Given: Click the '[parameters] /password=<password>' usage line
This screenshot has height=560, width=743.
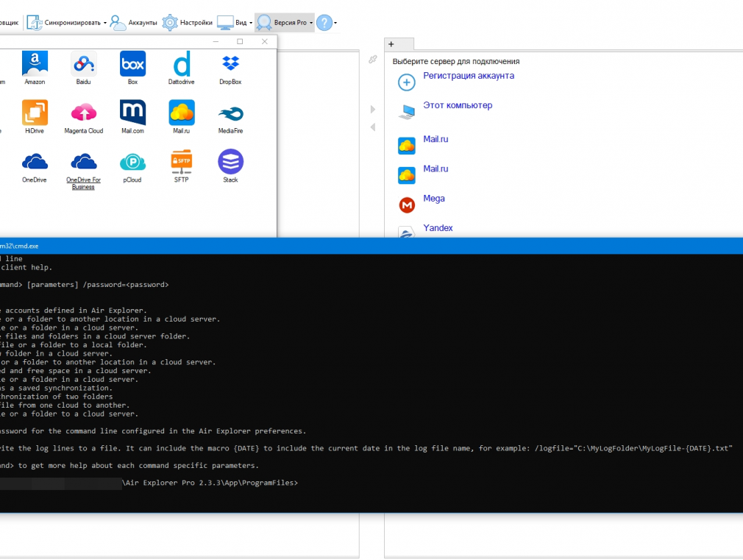Looking at the screenshot, I should pos(98,285).
